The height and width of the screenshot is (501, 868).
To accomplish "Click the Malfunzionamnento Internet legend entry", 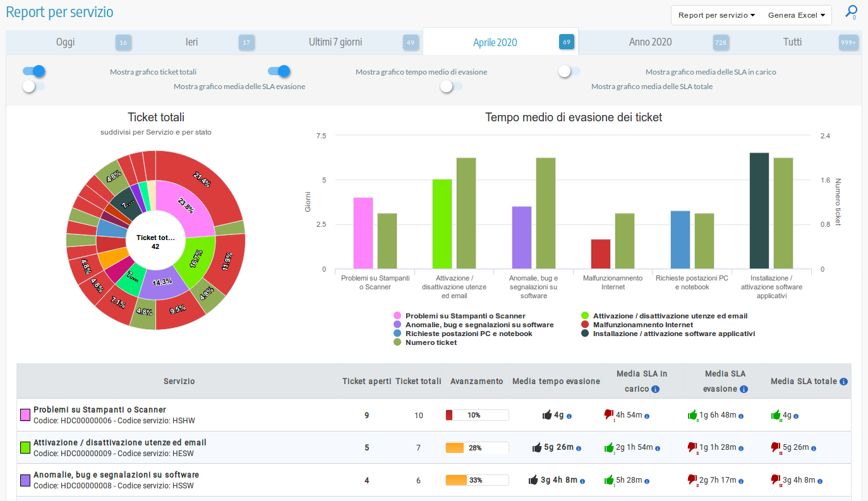I will (639, 325).
